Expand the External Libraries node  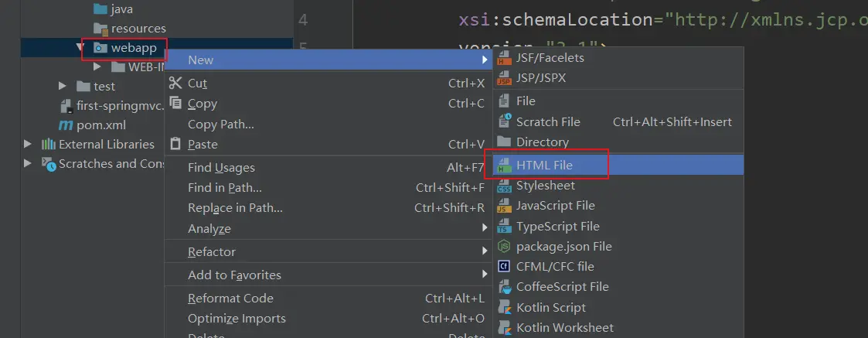coord(28,144)
